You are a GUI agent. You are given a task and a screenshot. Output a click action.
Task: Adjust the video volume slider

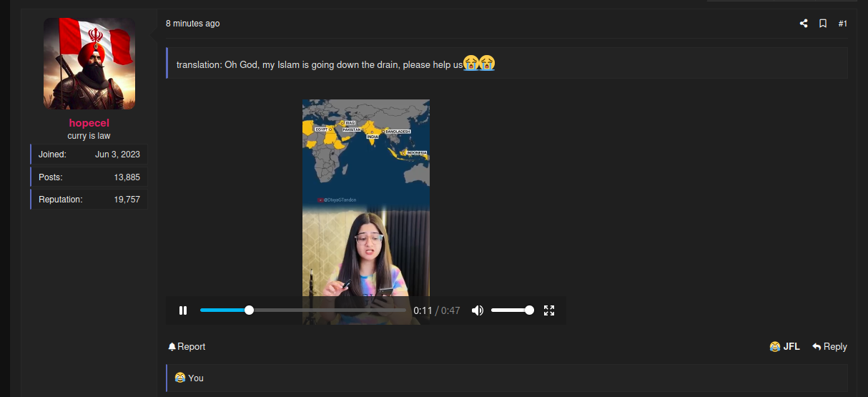(512, 310)
